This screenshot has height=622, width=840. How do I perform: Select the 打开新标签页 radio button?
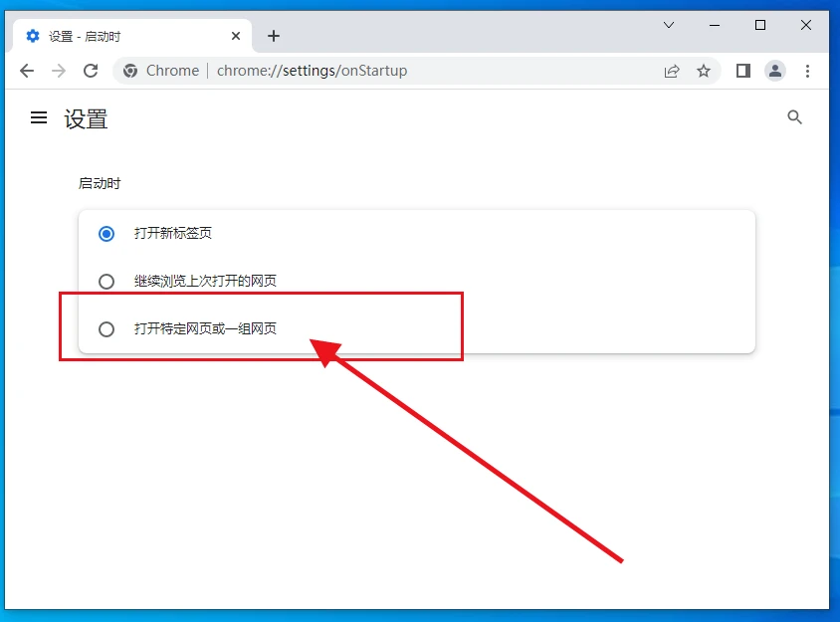pos(106,234)
